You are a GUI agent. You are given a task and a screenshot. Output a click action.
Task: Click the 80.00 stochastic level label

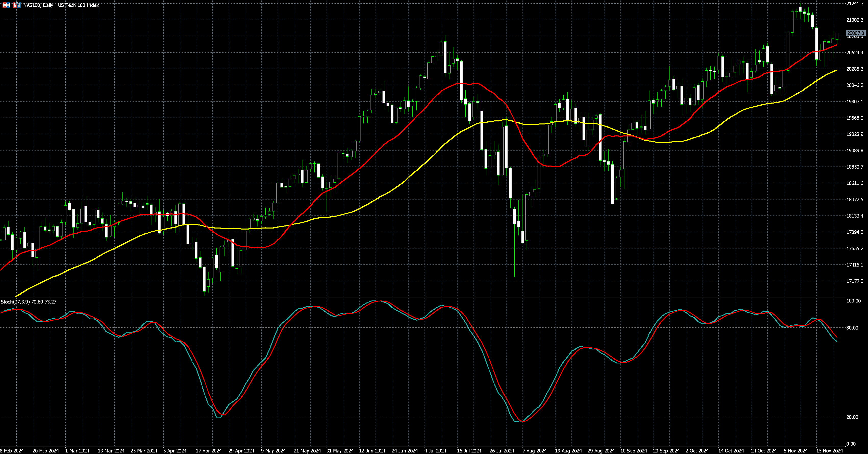point(852,328)
